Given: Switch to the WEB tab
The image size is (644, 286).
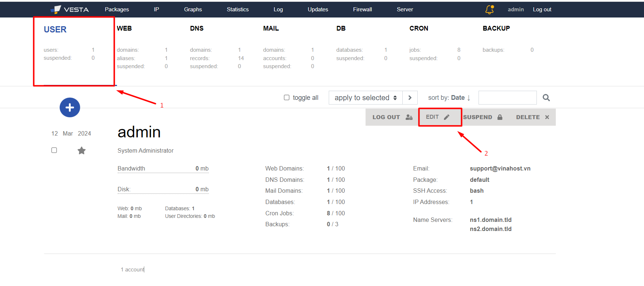Looking at the screenshot, I should (124, 28).
